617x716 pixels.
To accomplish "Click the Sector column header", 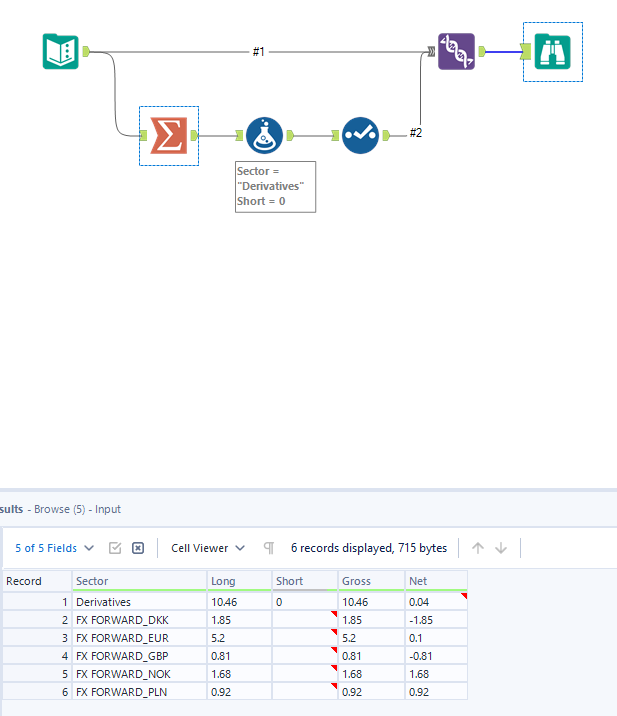I will [x=139, y=581].
